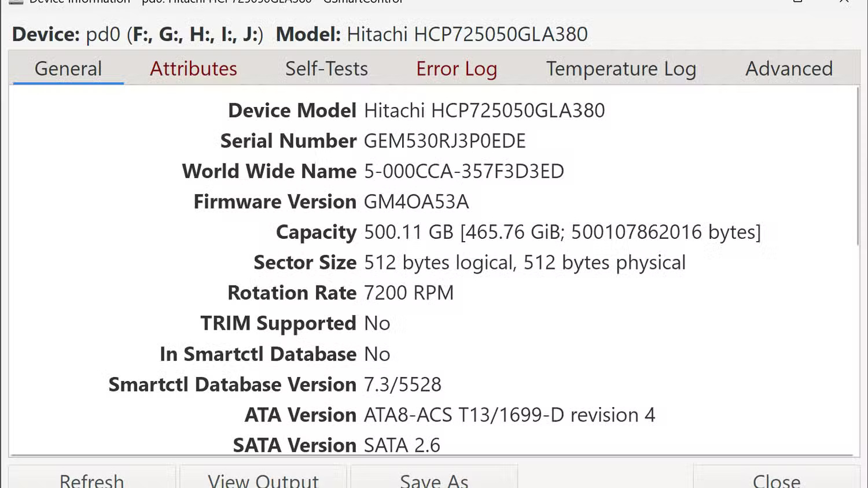The height and width of the screenshot is (488, 868).
Task: Click Save As to export SMART data
Action: pyautogui.click(x=434, y=480)
